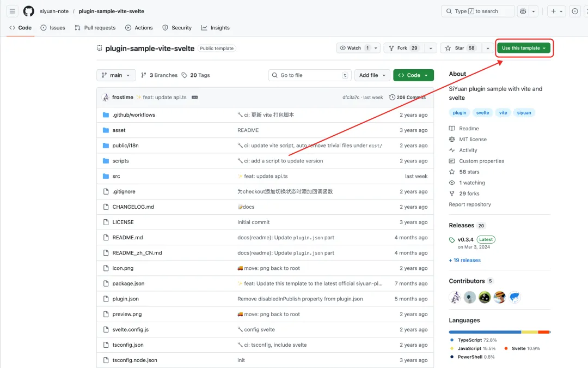Open the main branch selector dropdown
The height and width of the screenshot is (368, 588).
tap(117, 75)
